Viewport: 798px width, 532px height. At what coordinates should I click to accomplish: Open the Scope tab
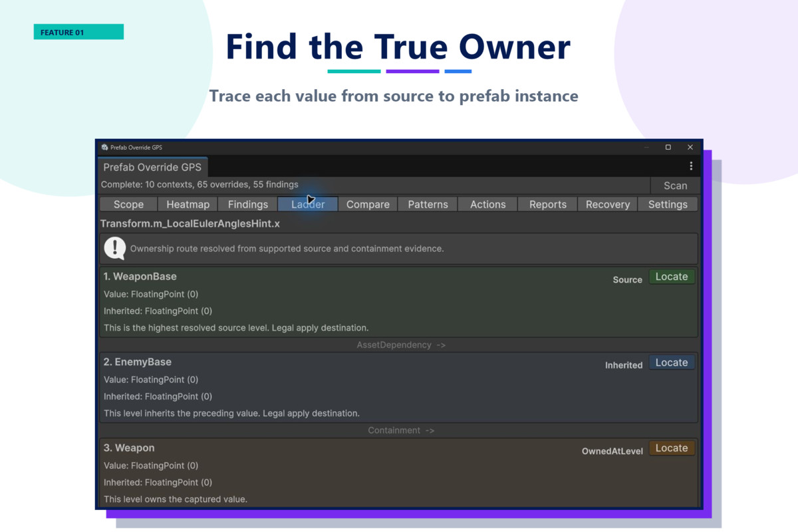click(x=128, y=204)
